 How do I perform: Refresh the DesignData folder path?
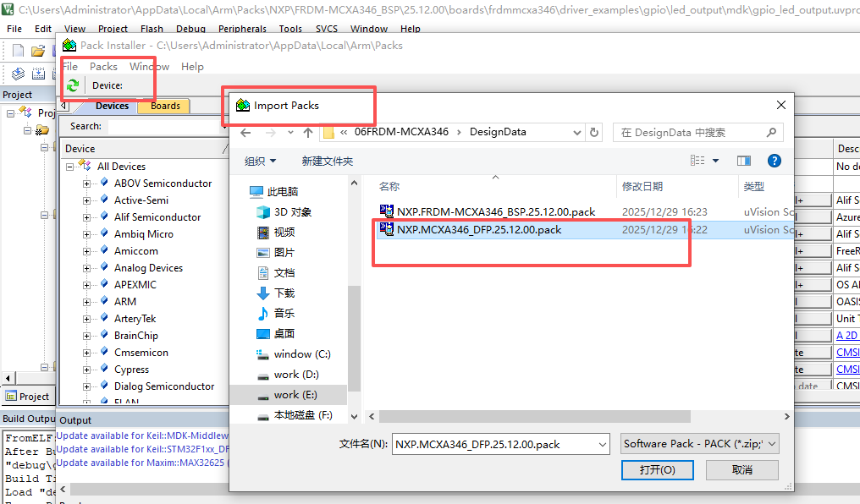[x=594, y=133]
